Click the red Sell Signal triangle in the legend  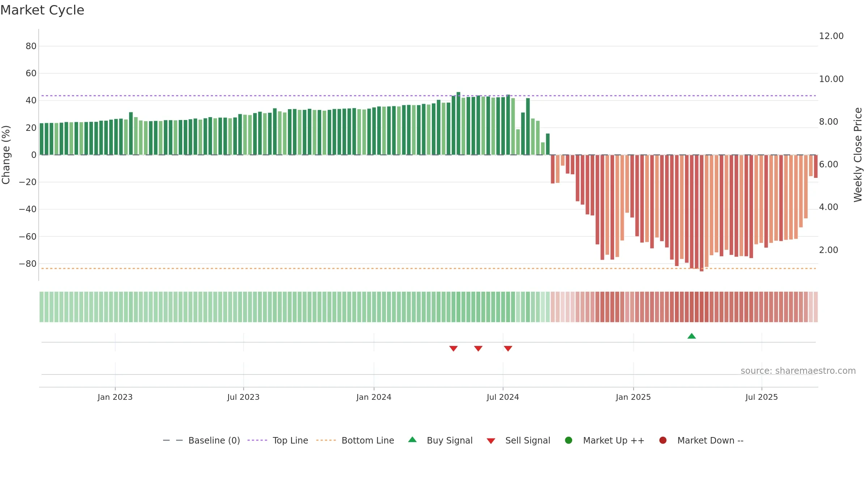(x=491, y=441)
